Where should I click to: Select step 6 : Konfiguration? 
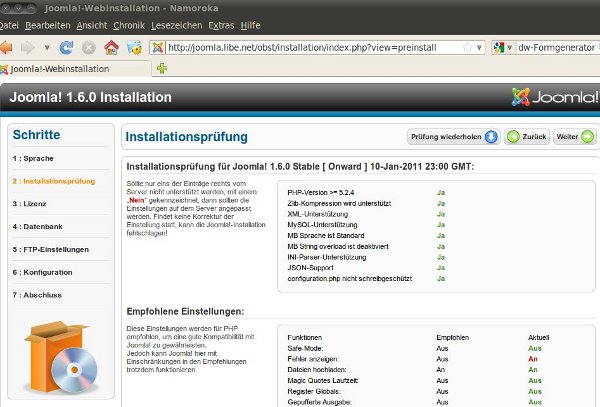click(x=42, y=272)
